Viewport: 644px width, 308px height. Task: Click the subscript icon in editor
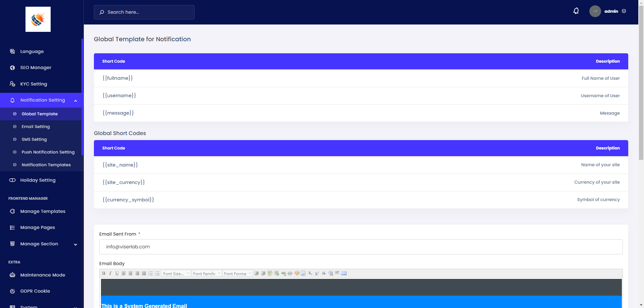click(310, 273)
